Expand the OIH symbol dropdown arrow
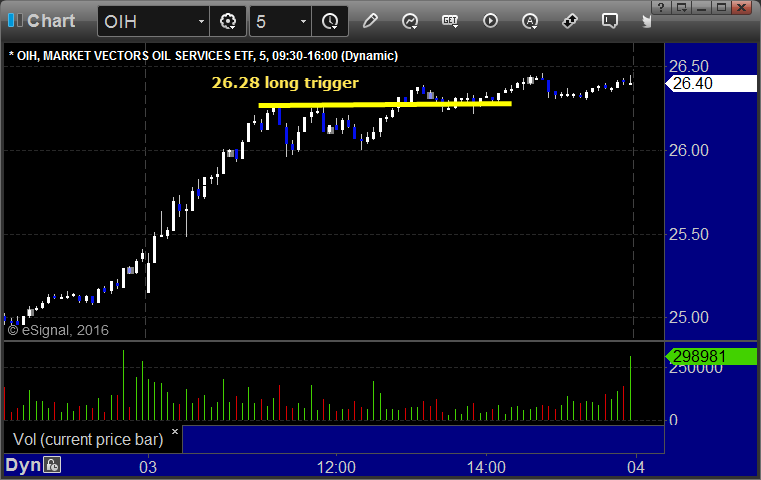Screen dimensions: 761x480 [201, 21]
